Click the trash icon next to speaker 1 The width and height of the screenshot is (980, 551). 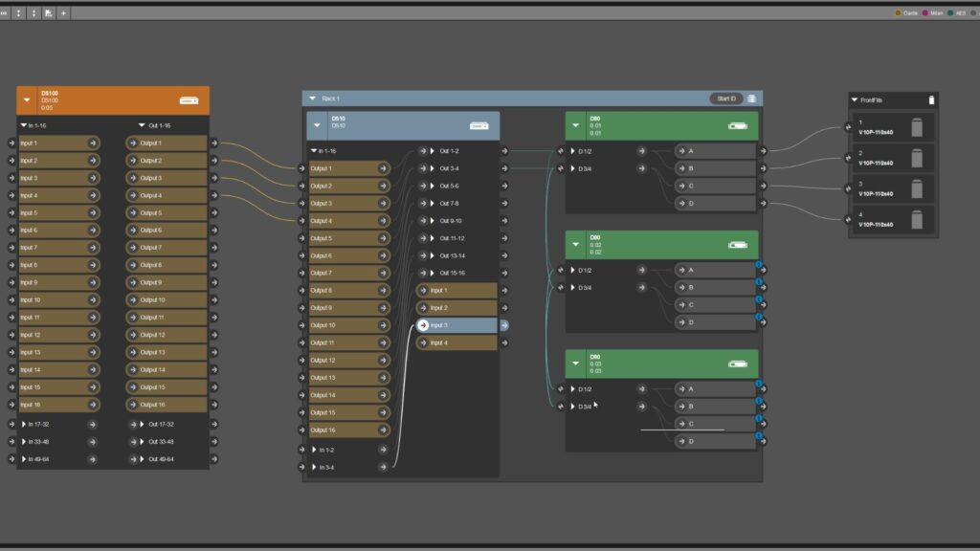tap(918, 125)
